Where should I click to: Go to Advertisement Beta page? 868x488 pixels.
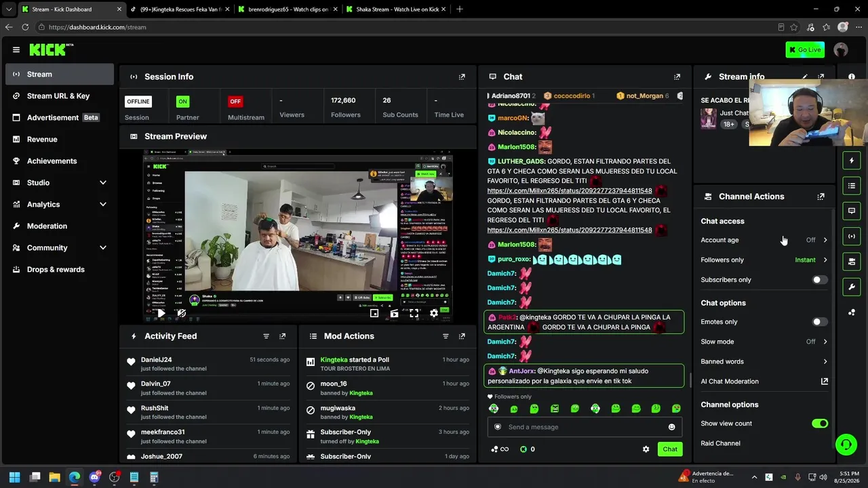(x=60, y=117)
